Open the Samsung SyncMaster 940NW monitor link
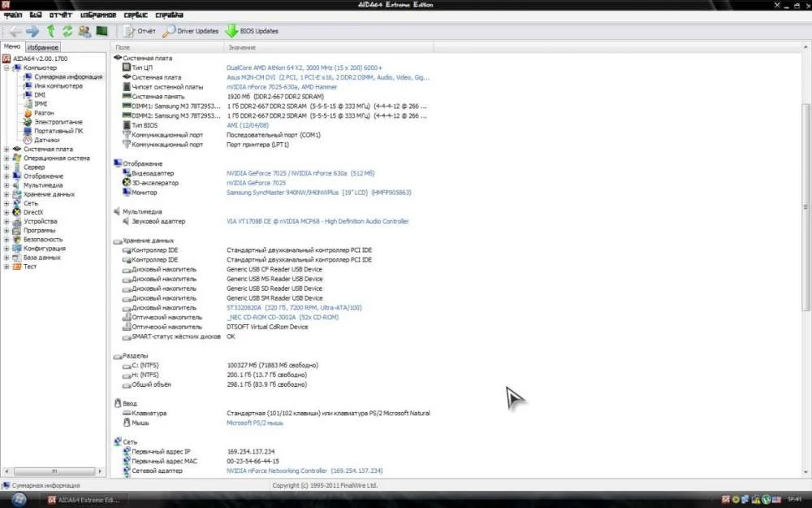 pos(318,193)
